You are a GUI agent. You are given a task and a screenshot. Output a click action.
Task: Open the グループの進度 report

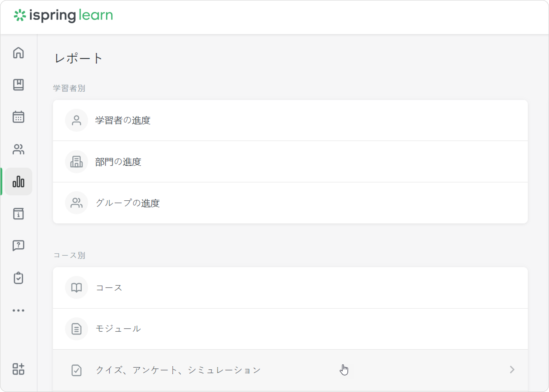point(290,203)
